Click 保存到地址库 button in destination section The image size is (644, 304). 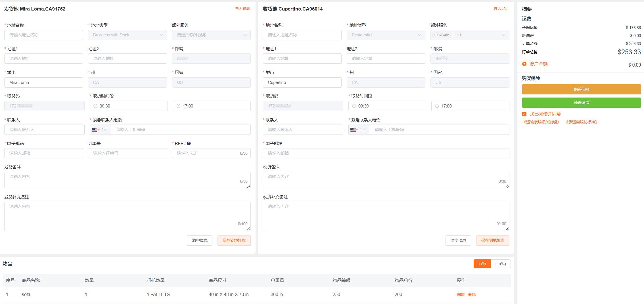(493, 241)
